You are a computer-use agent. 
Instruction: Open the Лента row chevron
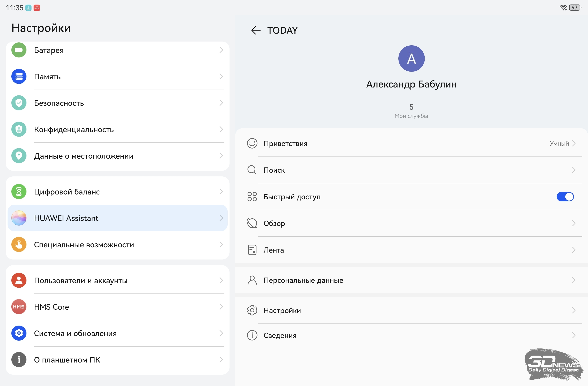click(x=574, y=250)
